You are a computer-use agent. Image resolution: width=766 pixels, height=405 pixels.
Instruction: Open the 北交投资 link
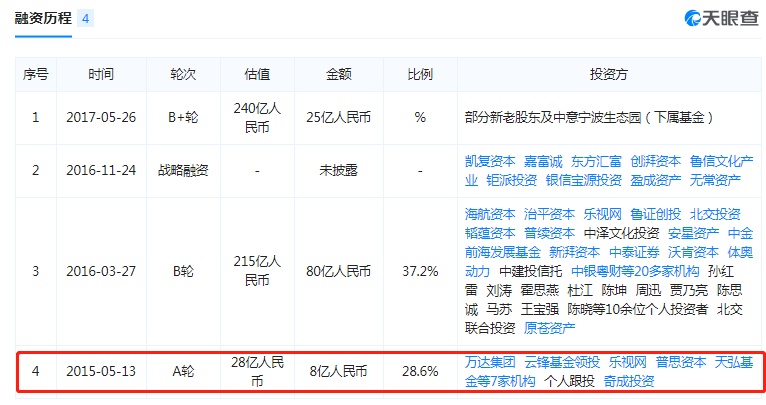tap(715, 214)
